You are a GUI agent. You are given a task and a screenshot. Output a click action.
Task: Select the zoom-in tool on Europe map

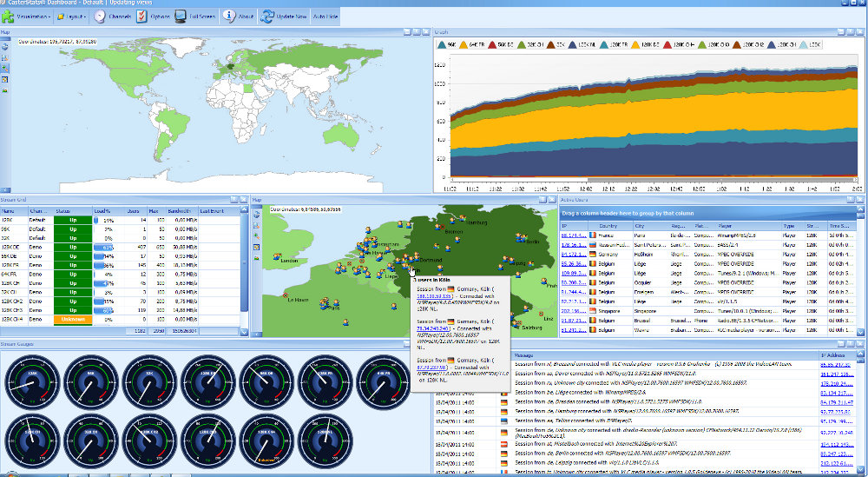pyautogui.click(x=256, y=235)
